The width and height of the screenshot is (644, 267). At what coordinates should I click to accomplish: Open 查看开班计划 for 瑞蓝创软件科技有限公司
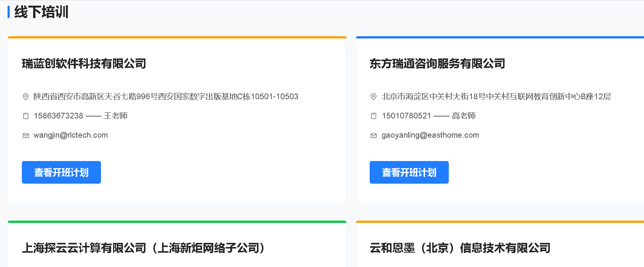pos(61,172)
